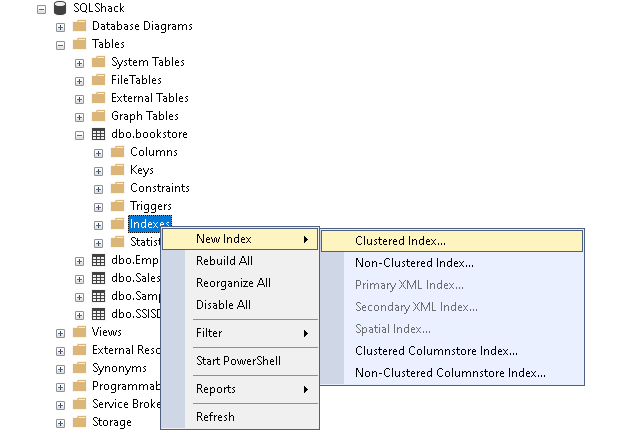642x430 pixels.
Task: Click Rebuild All in context menu
Action: pos(224,261)
